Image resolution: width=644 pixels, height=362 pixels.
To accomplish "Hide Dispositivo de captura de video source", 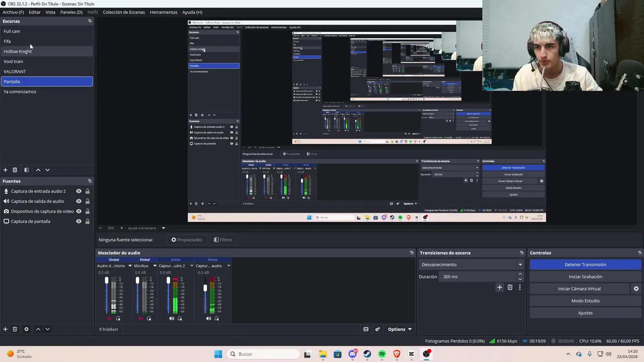I will [78, 211].
